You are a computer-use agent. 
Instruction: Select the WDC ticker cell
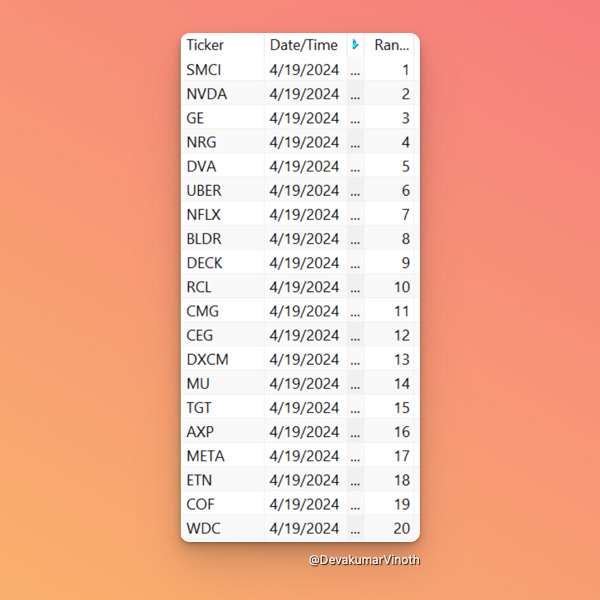[222, 528]
